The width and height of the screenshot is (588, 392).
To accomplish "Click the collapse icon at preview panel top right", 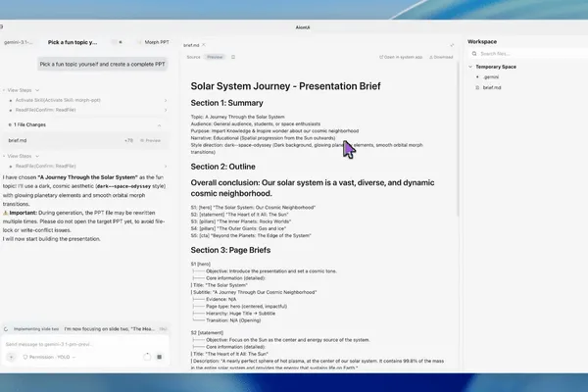I will tap(452, 45).
